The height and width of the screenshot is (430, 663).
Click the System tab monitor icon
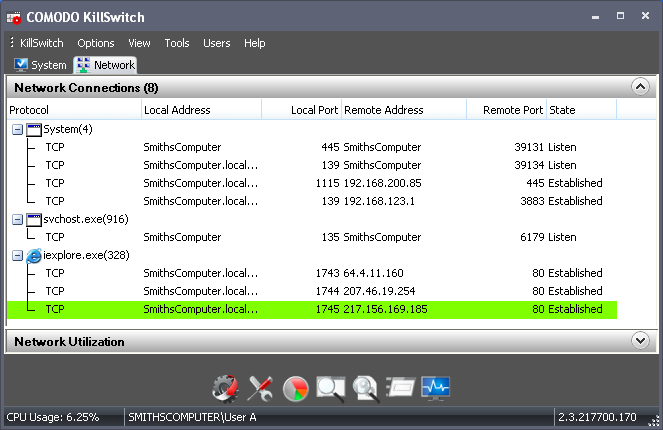(x=21, y=65)
